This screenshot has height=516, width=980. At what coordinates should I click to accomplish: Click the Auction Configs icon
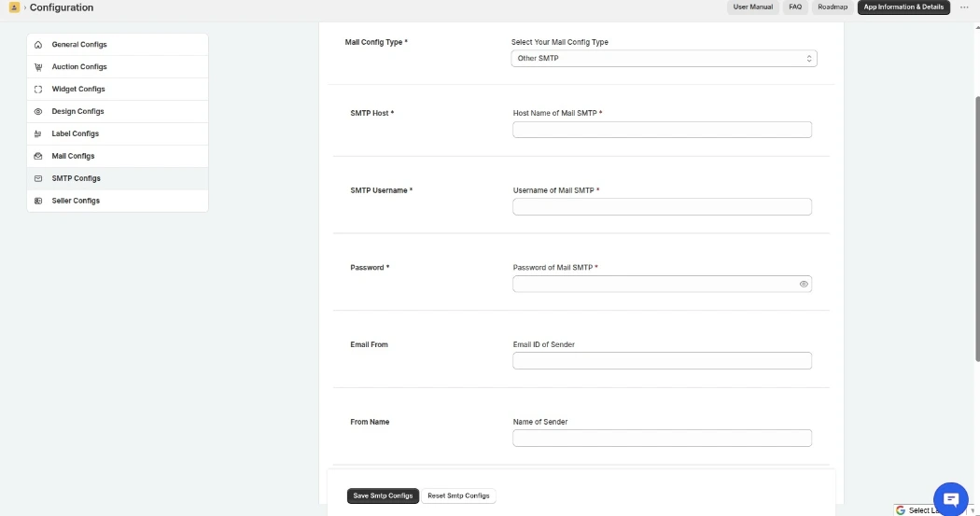[38, 67]
